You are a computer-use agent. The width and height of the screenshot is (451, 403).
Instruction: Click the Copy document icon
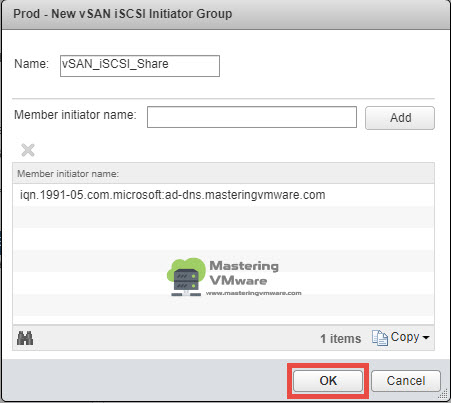tap(380, 338)
